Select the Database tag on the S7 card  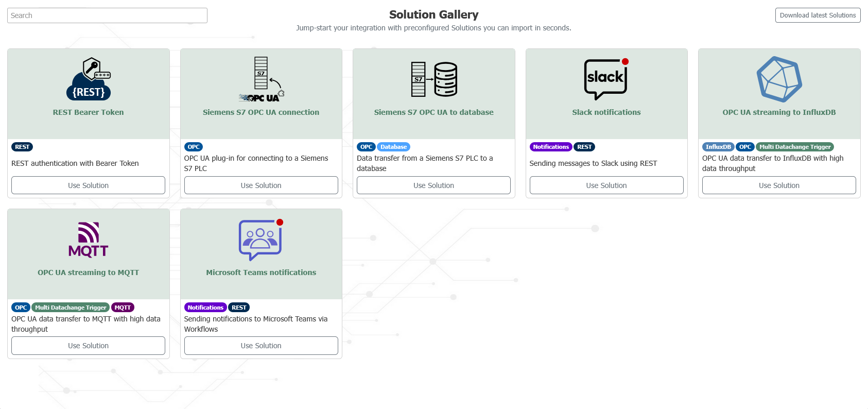point(393,147)
